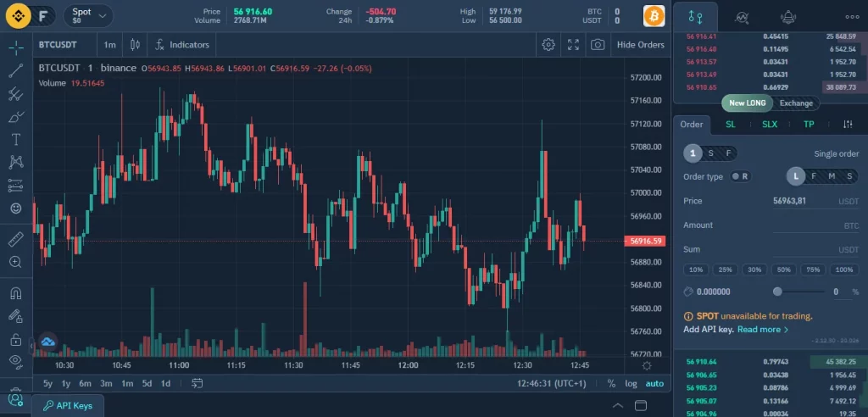Open the trading panel tab icon
The height and width of the screenshot is (417, 868).
click(695, 17)
